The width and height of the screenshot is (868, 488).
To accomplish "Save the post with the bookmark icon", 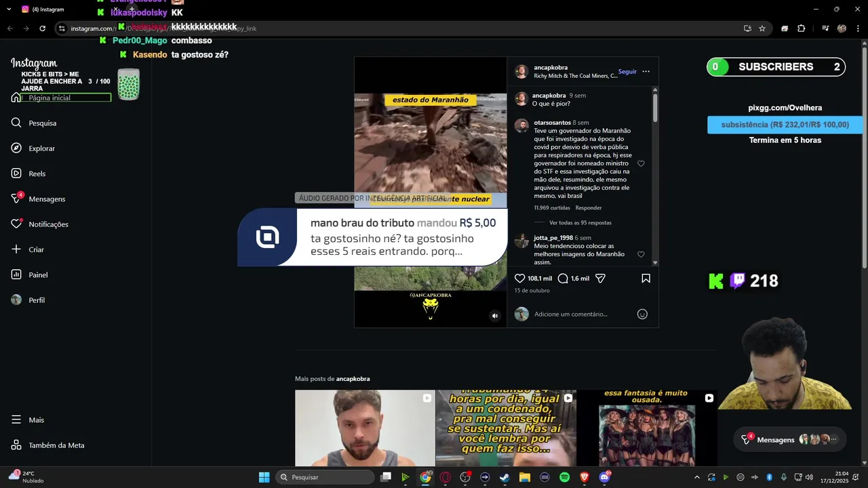I will tap(646, 279).
